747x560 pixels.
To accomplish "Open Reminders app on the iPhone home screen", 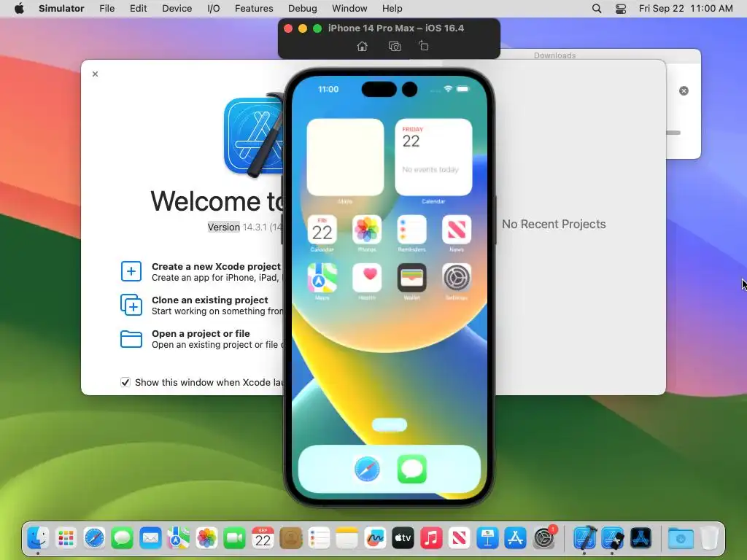I will tap(411, 230).
